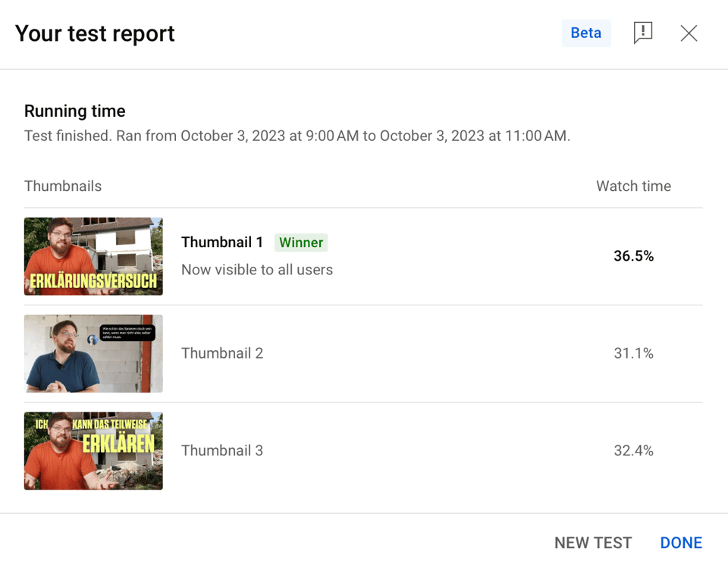Click 'Now visible to all users' text
Screen dimensions: 728x570
pyautogui.click(x=257, y=270)
